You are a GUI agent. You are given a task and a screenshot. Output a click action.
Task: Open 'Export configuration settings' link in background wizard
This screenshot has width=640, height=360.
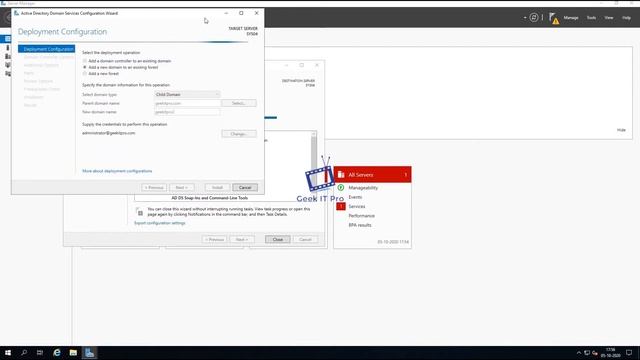(160, 223)
